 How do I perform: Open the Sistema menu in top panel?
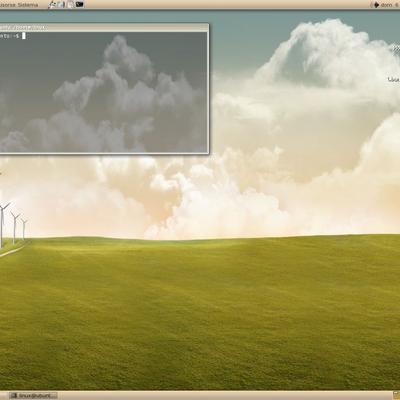click(x=28, y=5)
